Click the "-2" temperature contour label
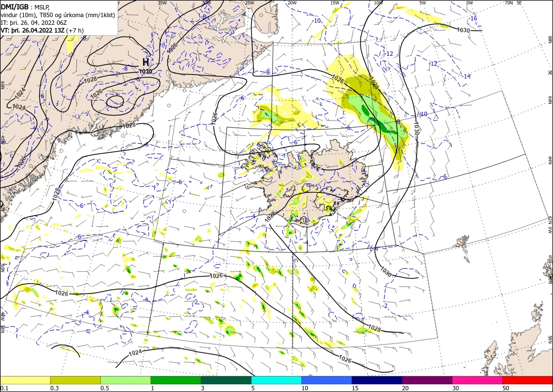Screen dimensions: 553x392 pyautogui.click(x=385, y=306)
